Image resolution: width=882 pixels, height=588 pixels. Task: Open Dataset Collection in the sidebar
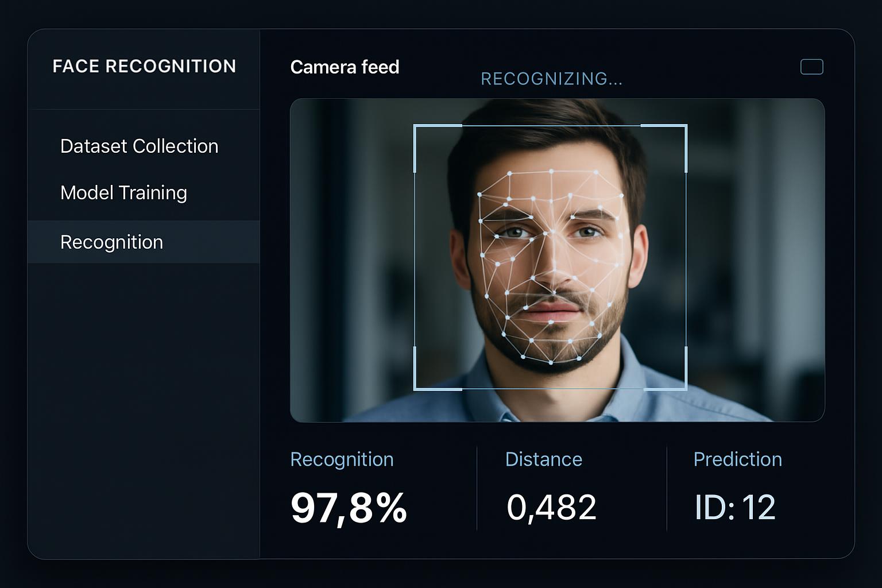tap(139, 146)
